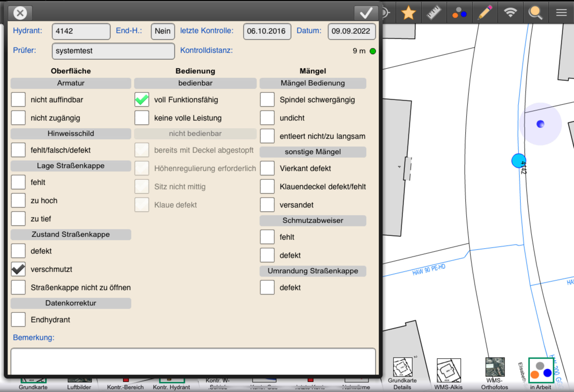This screenshot has height=392, width=574.
Task: Click the WiFi connection icon
Action: coord(510,12)
